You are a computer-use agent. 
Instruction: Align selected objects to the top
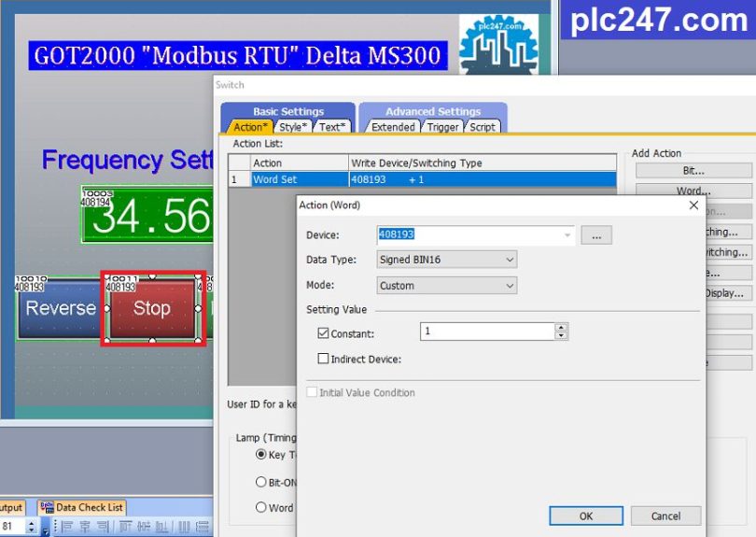click(x=125, y=527)
